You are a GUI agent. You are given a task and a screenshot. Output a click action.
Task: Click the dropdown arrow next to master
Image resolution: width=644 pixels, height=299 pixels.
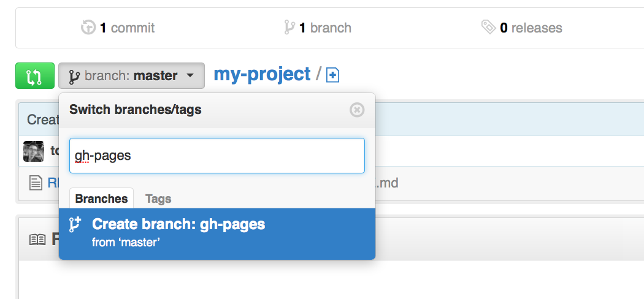pyautogui.click(x=190, y=76)
